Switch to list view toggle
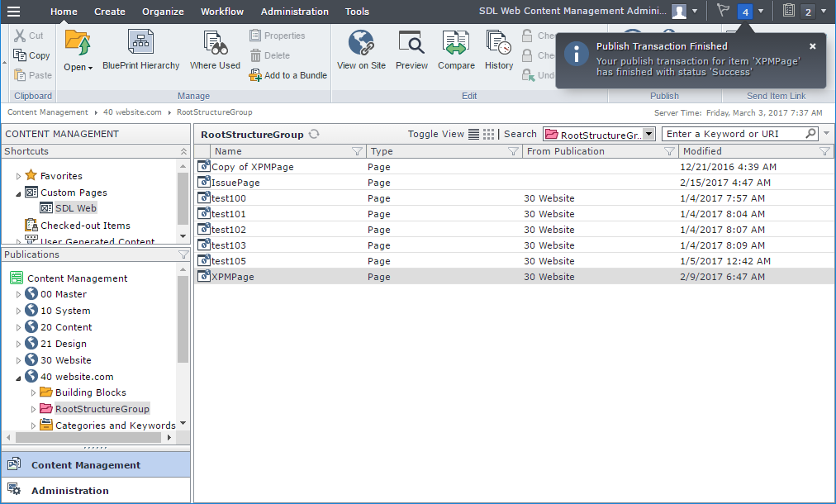Screen dimensions: 836x504 point(473,134)
